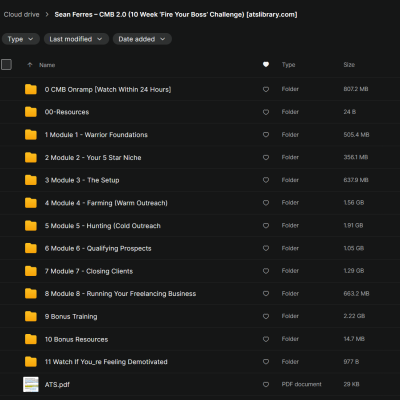Sort by the Name column header
This screenshot has width=400, height=400.
pyautogui.click(x=47, y=65)
